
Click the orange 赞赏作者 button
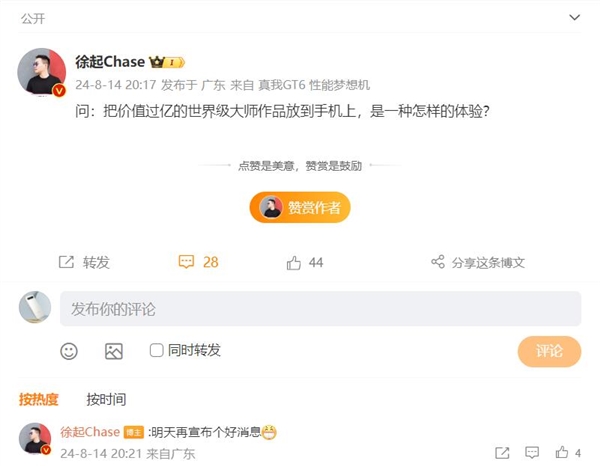(x=300, y=207)
